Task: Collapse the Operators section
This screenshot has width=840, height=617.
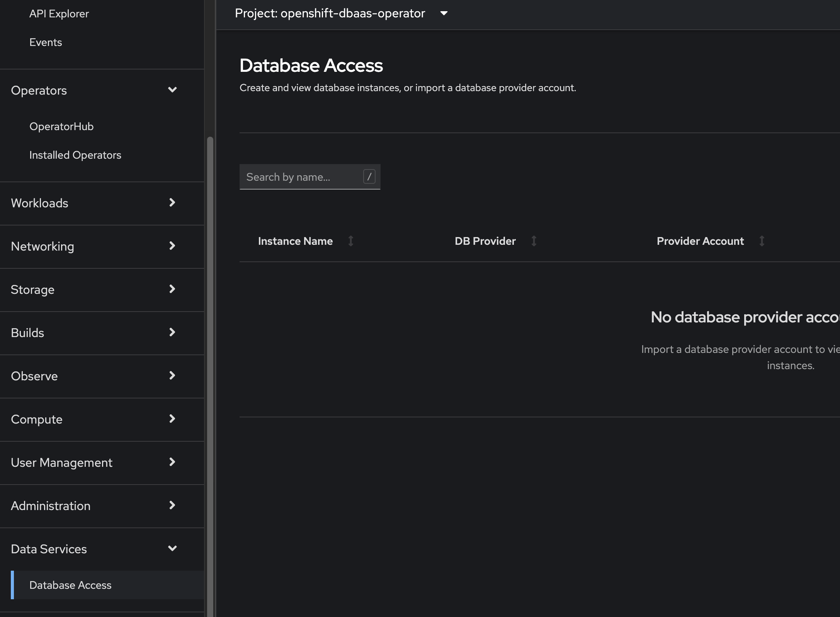Action: coord(93,90)
